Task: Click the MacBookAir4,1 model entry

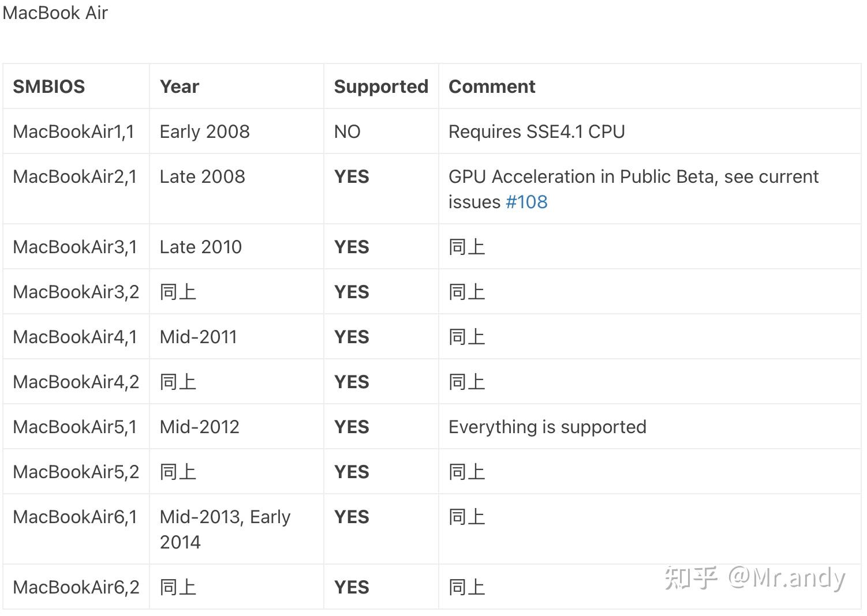Action: 75,337
